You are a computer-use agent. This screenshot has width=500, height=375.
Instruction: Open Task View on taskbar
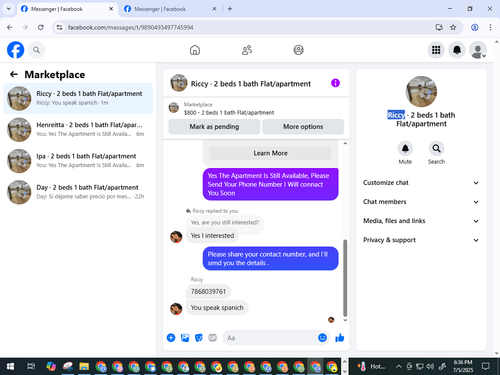[x=31, y=367]
